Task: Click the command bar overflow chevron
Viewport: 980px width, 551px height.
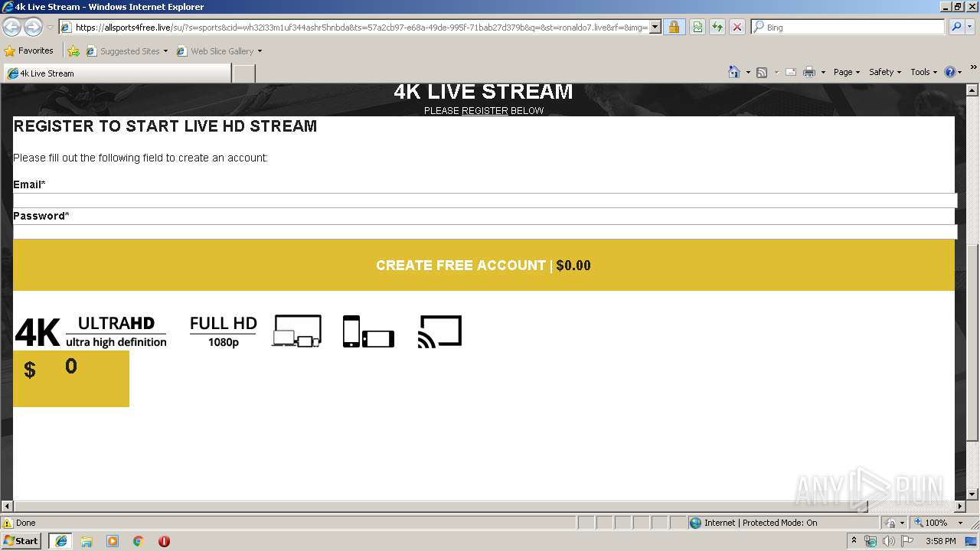Action: click(974, 69)
